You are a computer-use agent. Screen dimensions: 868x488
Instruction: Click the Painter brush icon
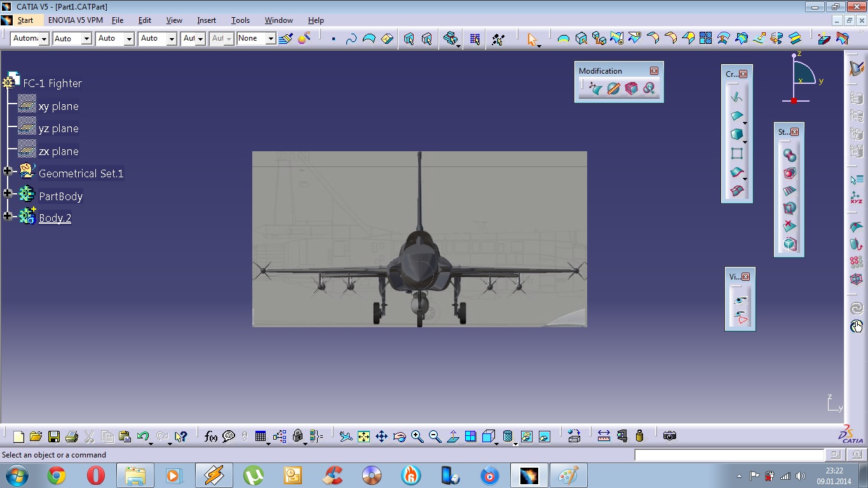click(x=285, y=39)
